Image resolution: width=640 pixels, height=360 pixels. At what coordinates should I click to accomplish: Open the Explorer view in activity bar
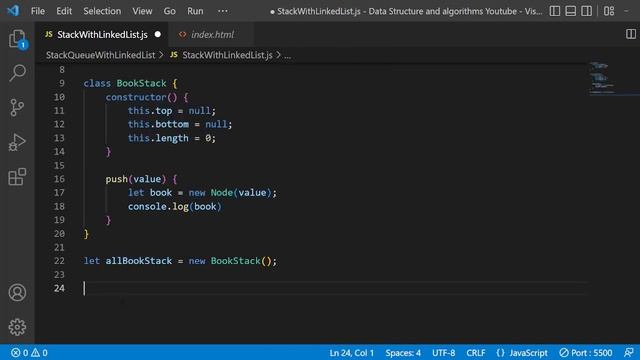[17, 39]
